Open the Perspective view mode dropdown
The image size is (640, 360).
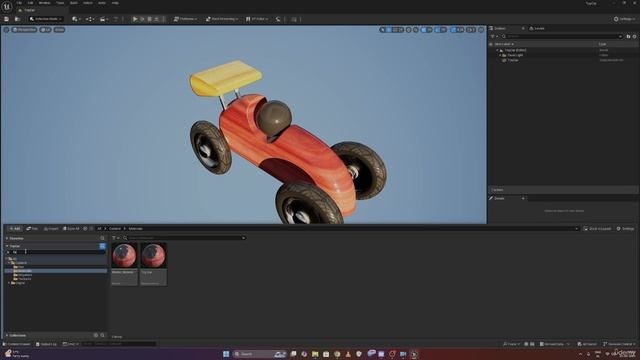(24, 30)
